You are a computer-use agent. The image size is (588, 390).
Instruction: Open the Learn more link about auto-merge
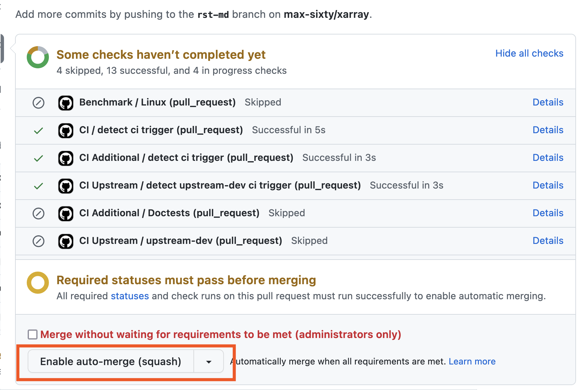click(472, 361)
